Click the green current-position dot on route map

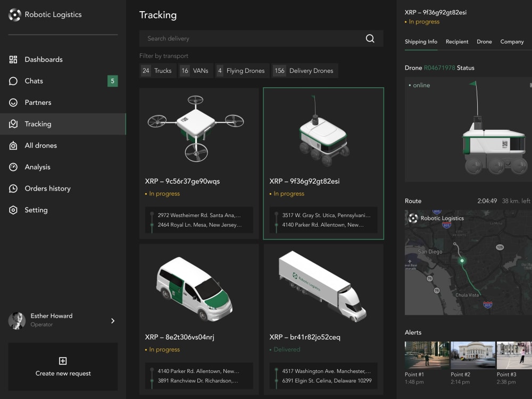462,261
